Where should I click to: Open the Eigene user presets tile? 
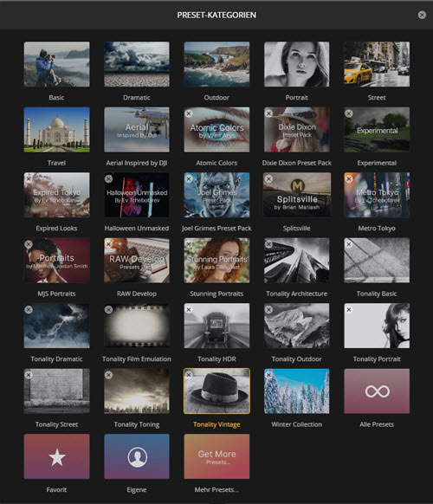[137, 456]
